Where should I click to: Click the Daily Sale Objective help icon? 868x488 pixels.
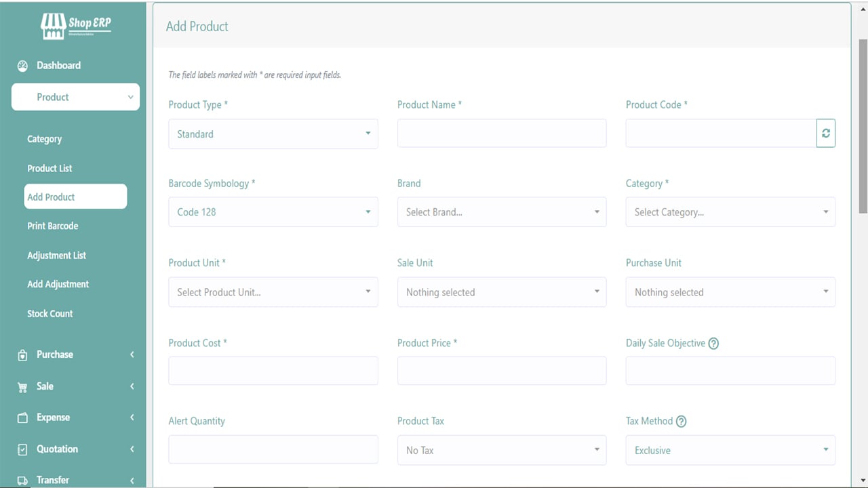pos(713,344)
